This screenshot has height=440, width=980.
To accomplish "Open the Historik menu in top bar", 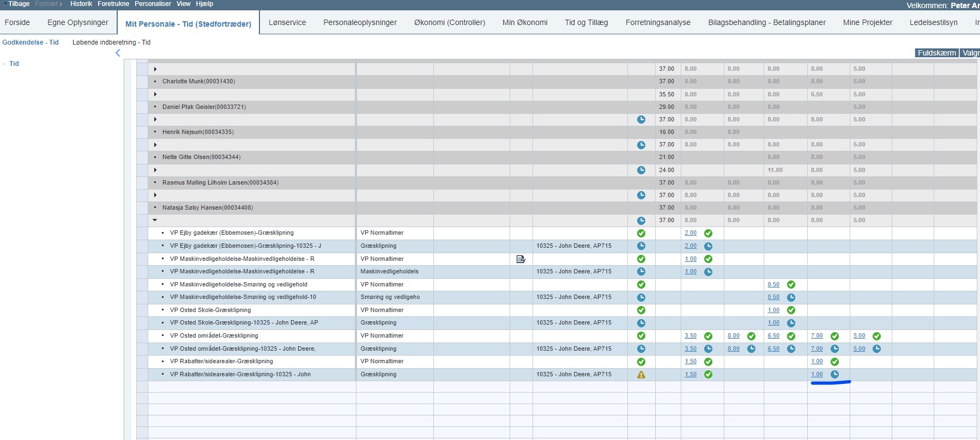I will [81, 4].
